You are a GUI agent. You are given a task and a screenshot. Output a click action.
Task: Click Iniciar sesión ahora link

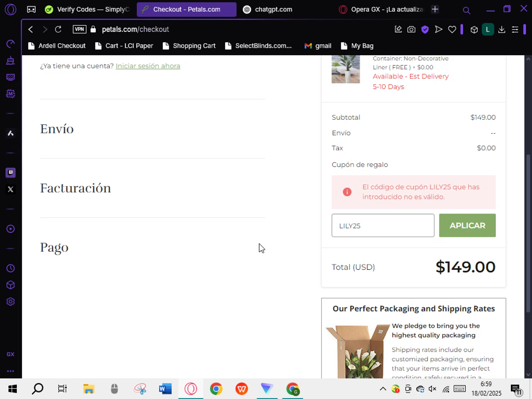tap(148, 66)
